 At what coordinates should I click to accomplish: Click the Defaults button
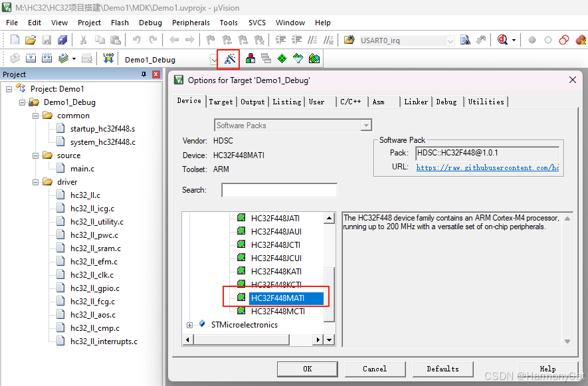(443, 369)
